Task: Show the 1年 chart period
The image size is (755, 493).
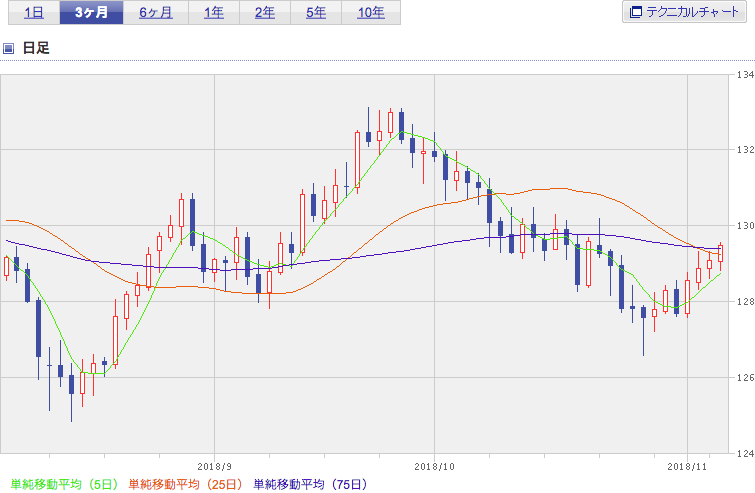Action: (x=214, y=12)
